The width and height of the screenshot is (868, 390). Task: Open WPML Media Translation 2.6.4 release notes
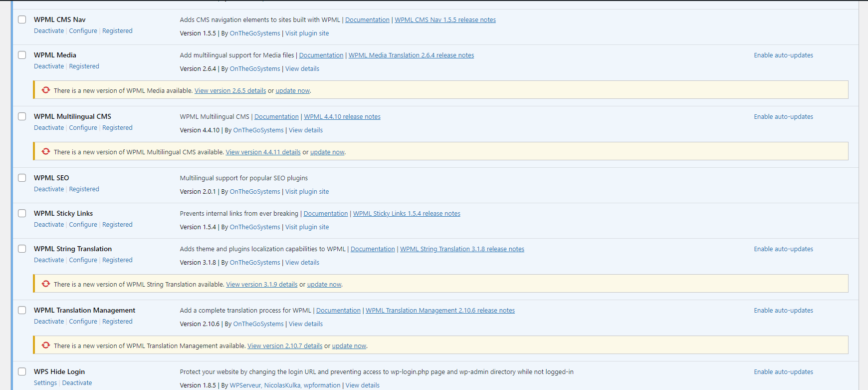click(411, 55)
